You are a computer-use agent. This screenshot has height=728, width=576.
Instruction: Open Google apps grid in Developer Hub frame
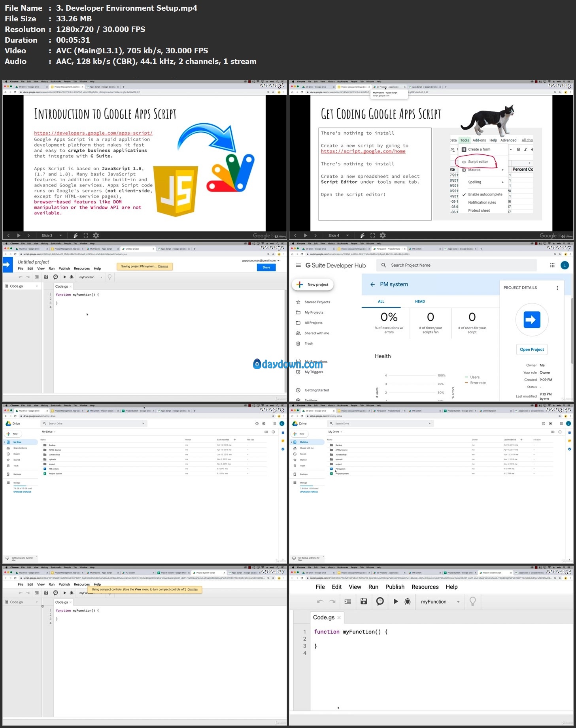tap(552, 265)
